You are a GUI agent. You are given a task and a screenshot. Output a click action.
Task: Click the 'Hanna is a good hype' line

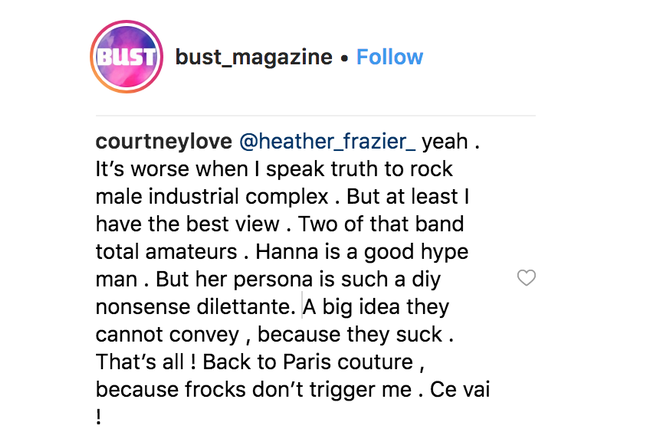[362, 252]
